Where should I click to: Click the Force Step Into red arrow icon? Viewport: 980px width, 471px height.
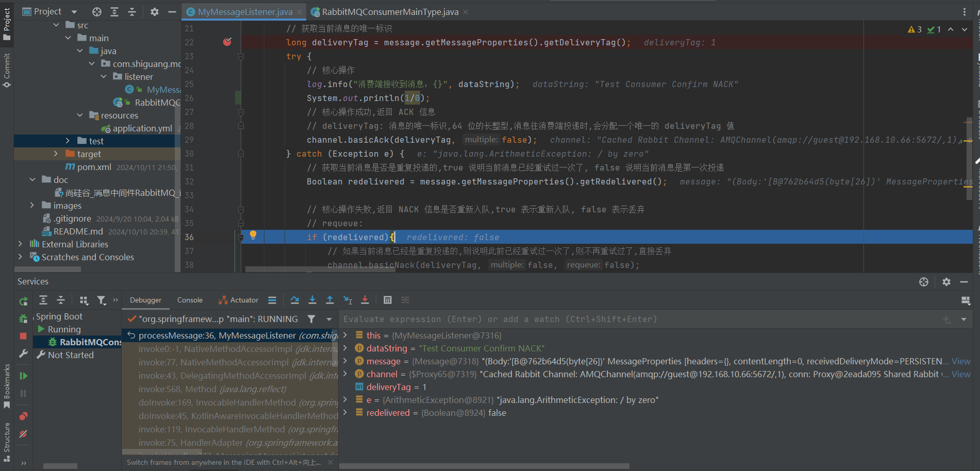tap(365, 300)
